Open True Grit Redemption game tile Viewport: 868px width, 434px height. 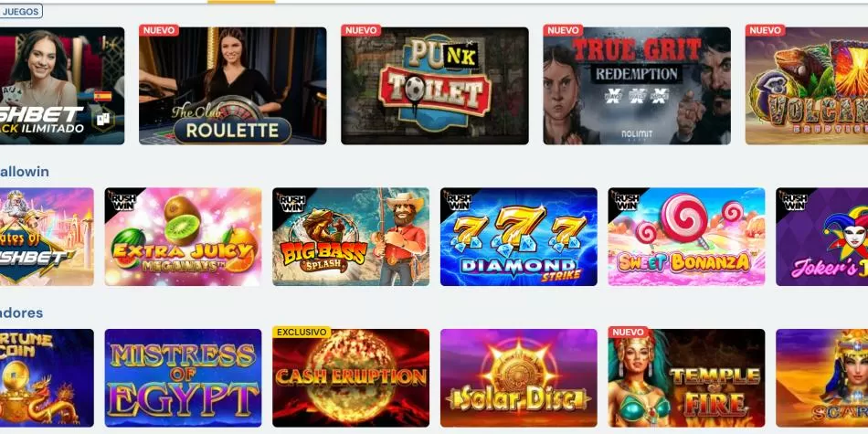pos(637,86)
